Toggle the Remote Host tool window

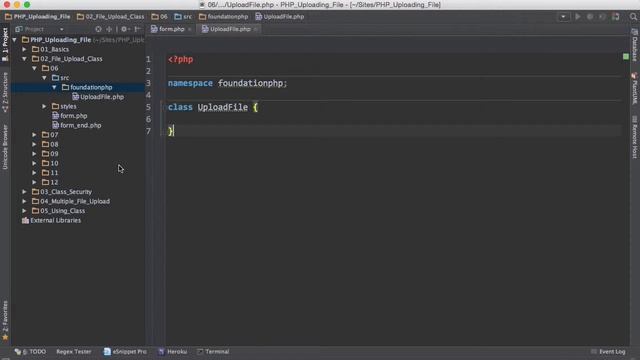click(635, 137)
